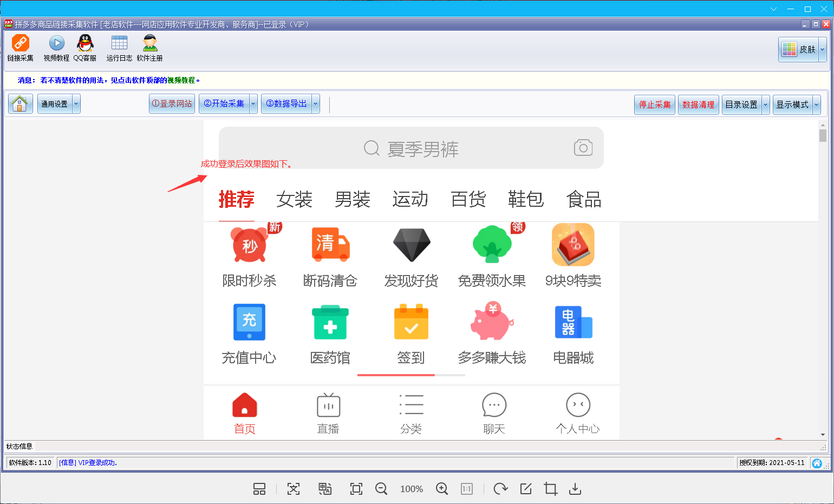Click the magnifier icon in search box
834x504 pixels.
(x=372, y=148)
